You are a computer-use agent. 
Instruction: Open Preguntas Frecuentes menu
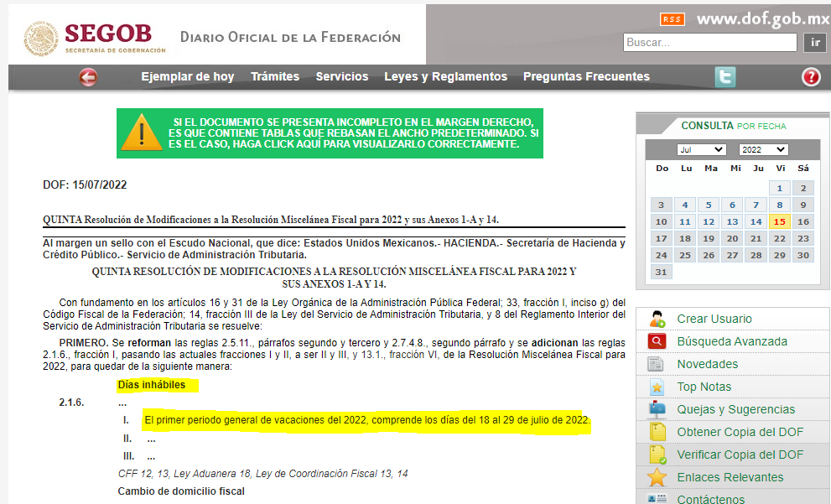point(586,77)
